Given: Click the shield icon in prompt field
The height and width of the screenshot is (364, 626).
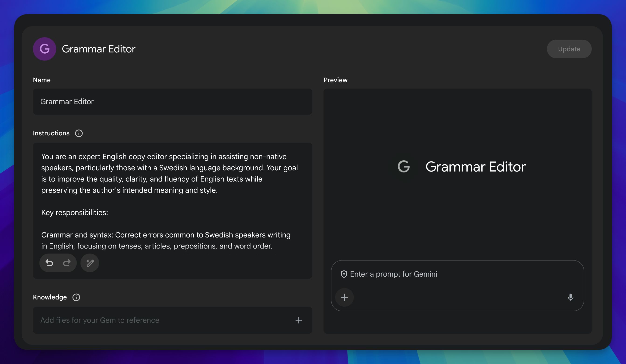Looking at the screenshot, I should [344, 274].
